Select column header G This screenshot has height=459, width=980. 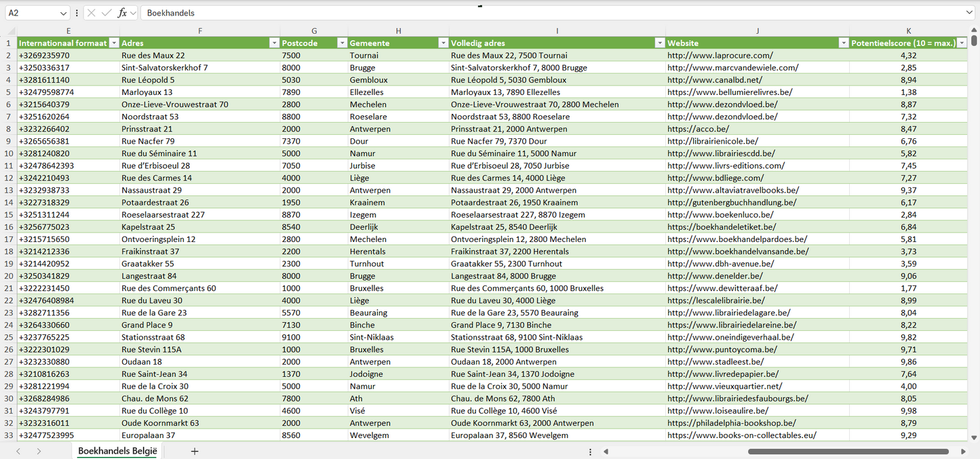(314, 31)
